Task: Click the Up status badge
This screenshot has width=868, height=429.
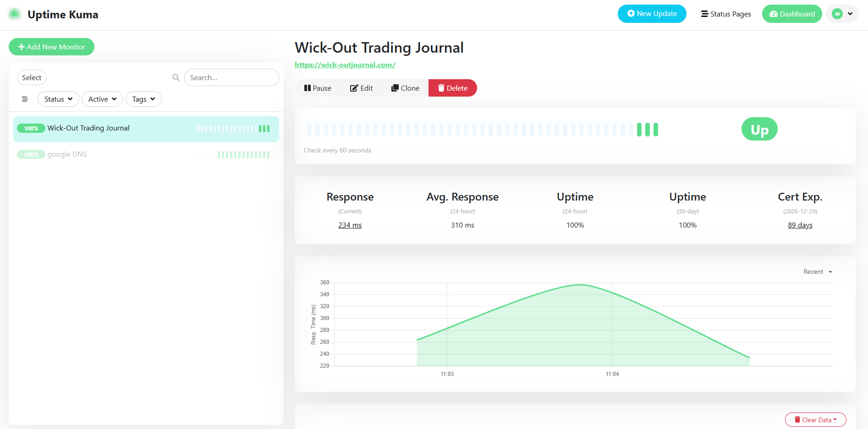Action: [x=759, y=129]
